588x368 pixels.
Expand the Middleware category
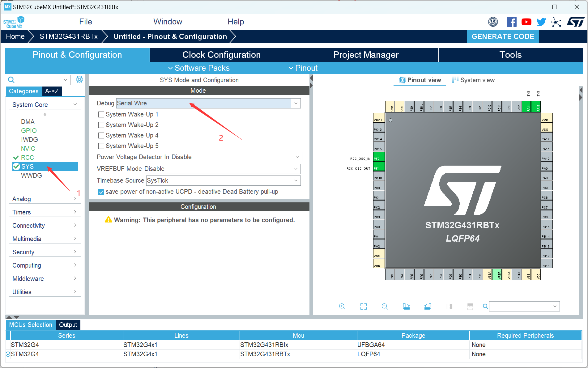[45, 279]
